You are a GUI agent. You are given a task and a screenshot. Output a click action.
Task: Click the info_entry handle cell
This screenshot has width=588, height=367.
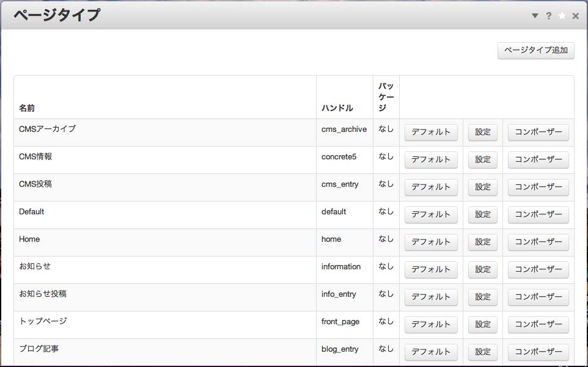click(345, 297)
